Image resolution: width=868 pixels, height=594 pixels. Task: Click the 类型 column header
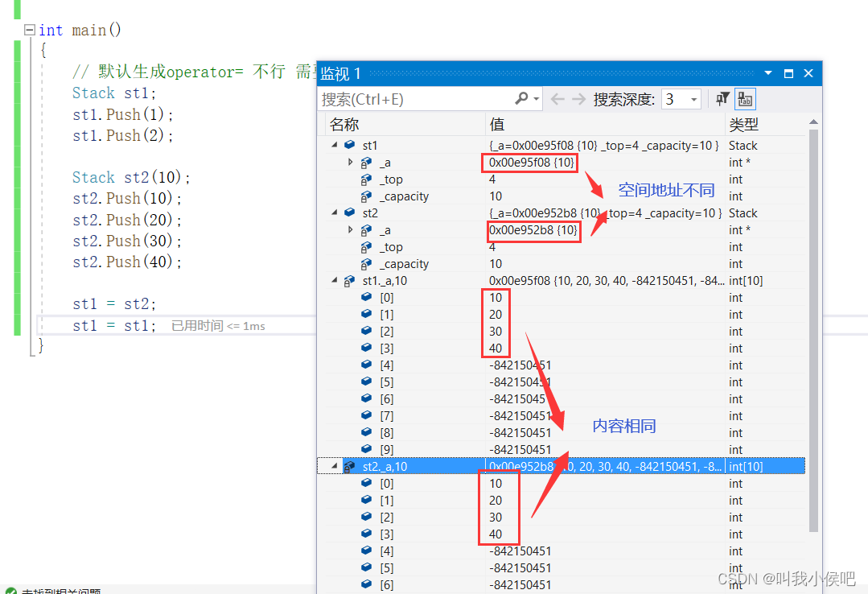coord(743,125)
